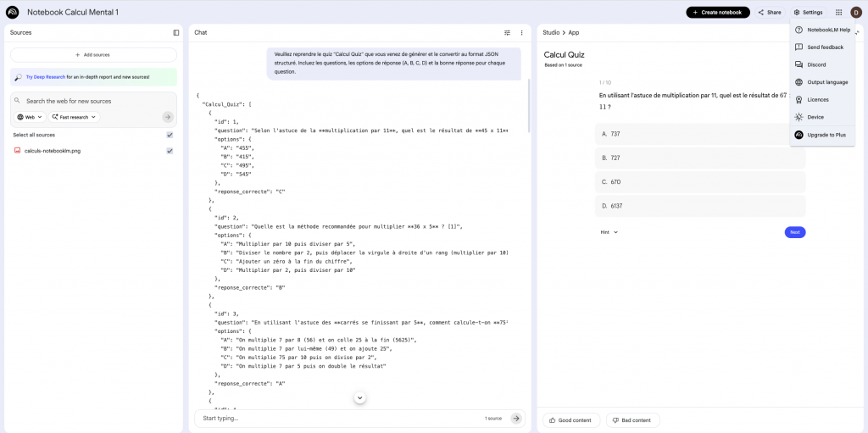
Task: Open the Fast research dropdown
Action: 74,117
